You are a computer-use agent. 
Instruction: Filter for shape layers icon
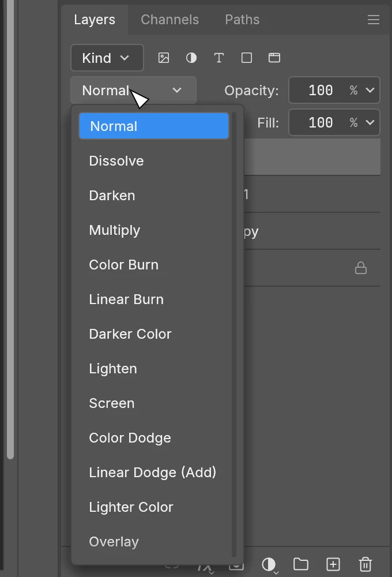pos(246,58)
